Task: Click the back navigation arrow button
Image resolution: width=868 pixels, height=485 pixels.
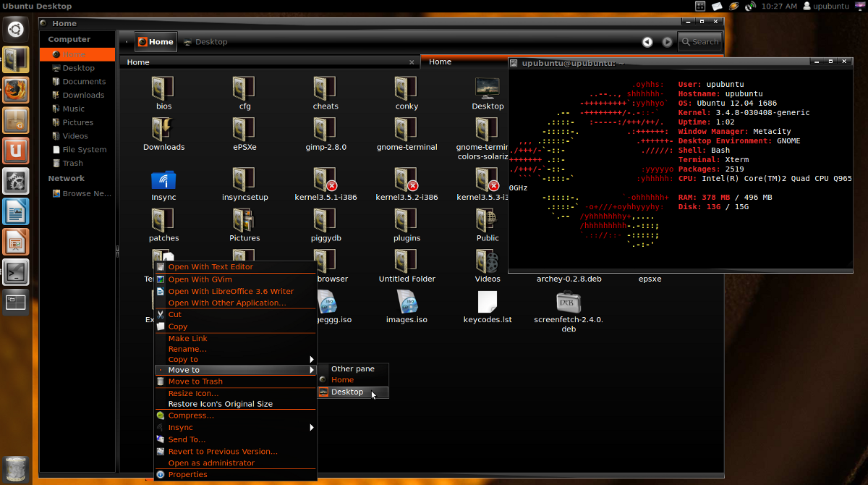Action: [x=647, y=42]
